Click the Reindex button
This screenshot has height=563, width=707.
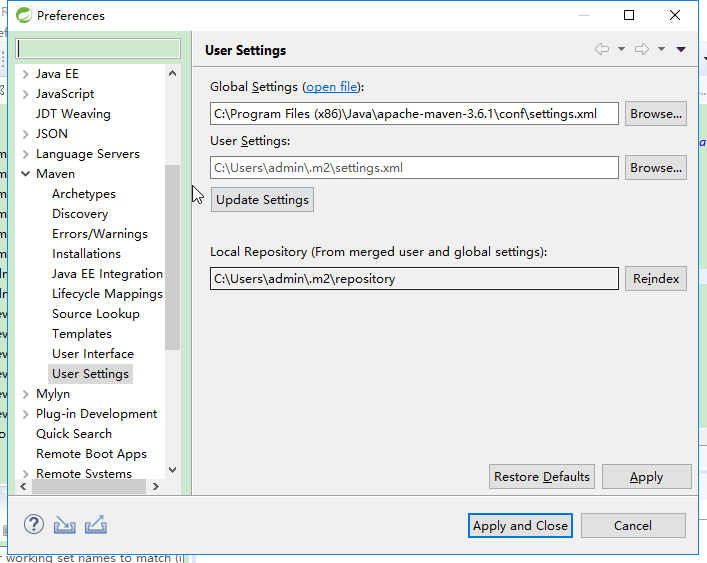(x=656, y=279)
